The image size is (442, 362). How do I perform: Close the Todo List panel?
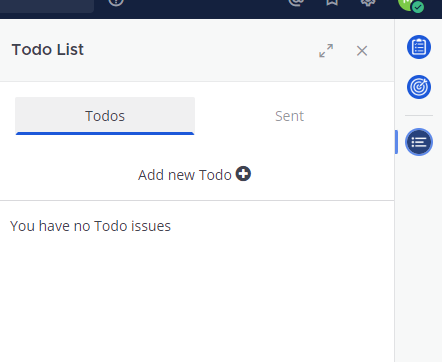(x=362, y=51)
